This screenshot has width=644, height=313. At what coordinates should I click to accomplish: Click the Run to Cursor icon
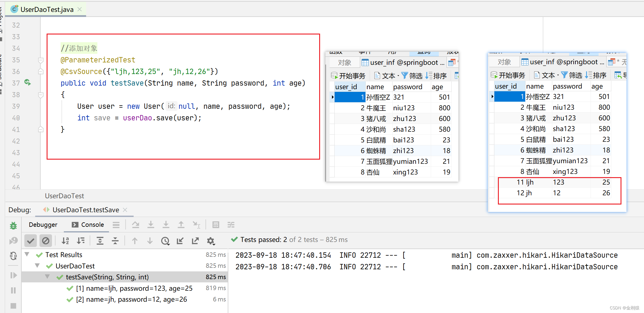click(x=196, y=225)
